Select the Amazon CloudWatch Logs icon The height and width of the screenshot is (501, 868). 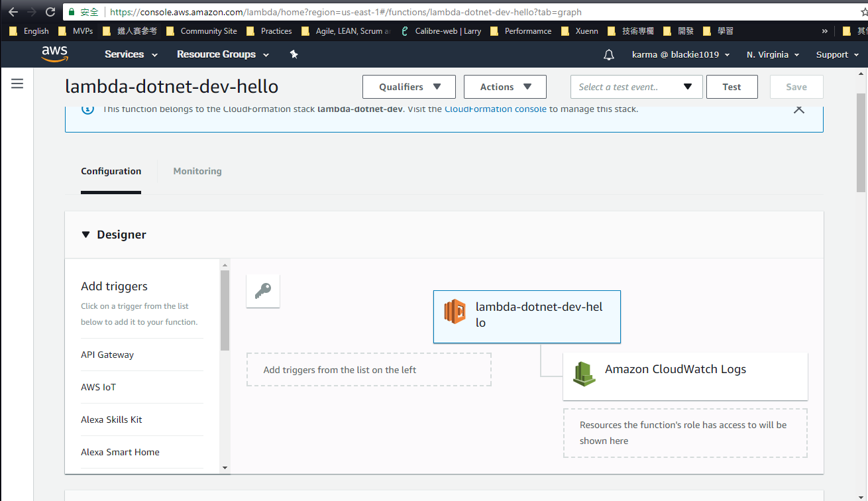tap(584, 374)
